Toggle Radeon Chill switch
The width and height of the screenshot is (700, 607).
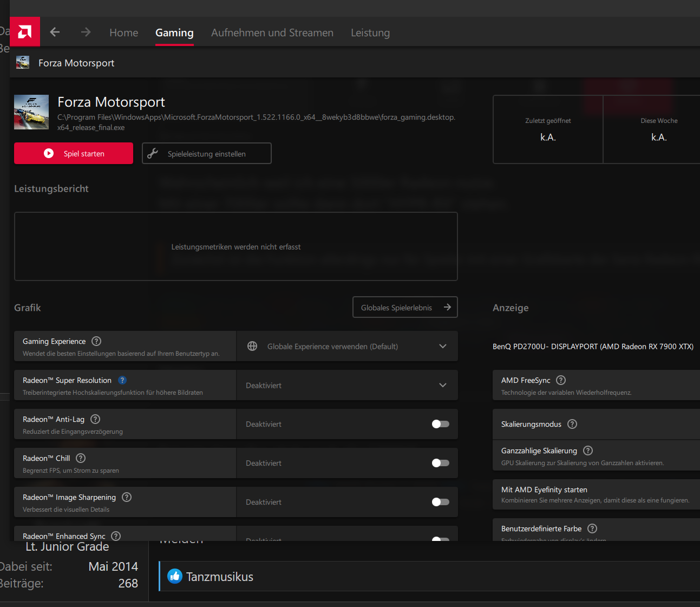(x=440, y=463)
